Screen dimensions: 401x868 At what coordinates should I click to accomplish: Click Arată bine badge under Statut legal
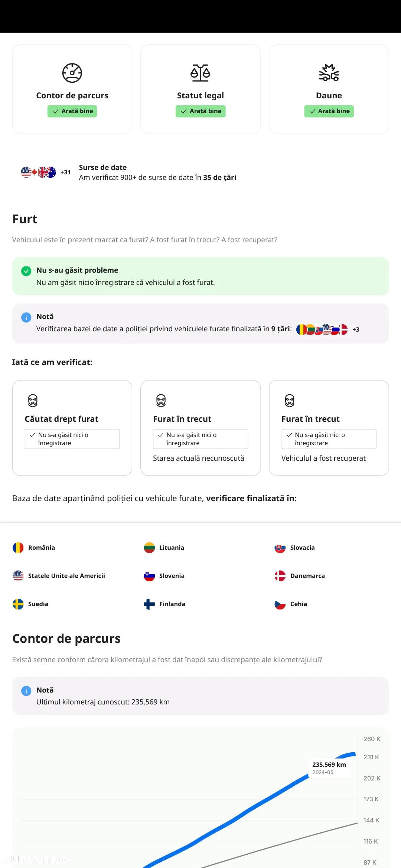point(200,111)
